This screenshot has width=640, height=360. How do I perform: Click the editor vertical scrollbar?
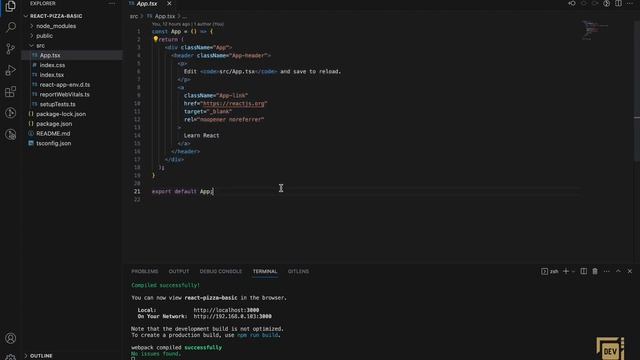(637, 90)
